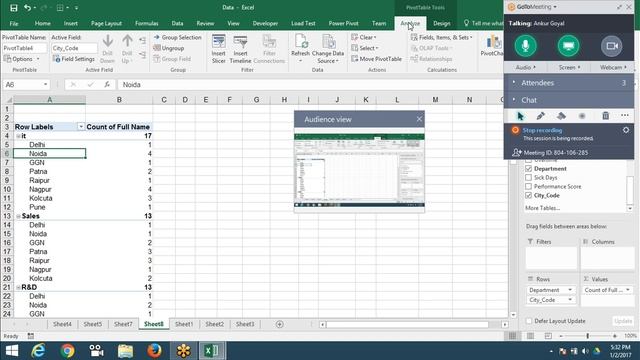Collapse the Sales department group
Screen dimensions: 640x360
pos(18,216)
